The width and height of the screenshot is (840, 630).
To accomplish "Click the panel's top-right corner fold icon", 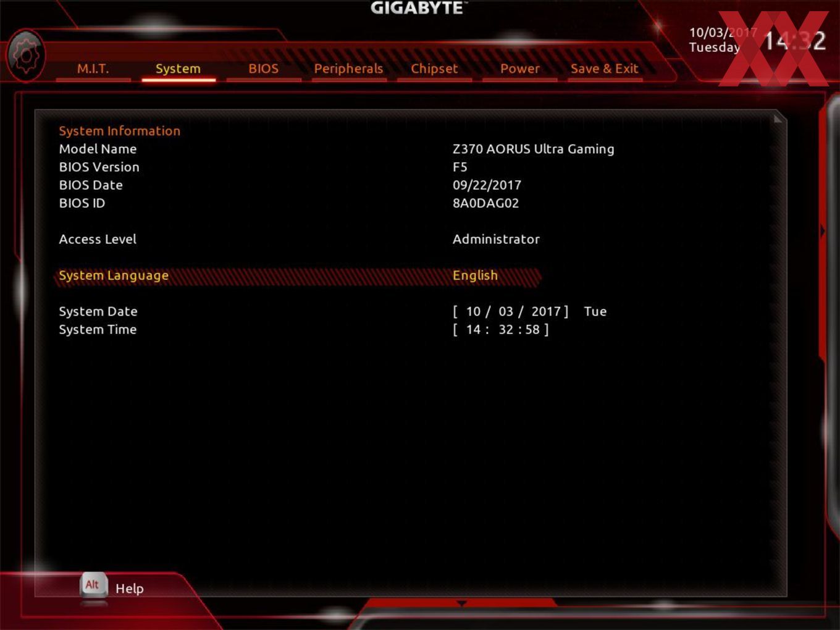I will [x=778, y=117].
